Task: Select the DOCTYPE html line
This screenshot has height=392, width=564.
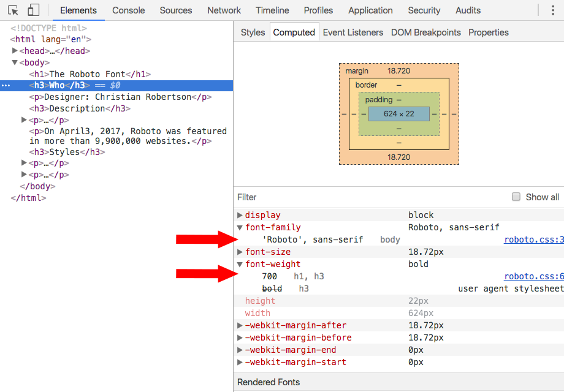Action: tap(49, 28)
